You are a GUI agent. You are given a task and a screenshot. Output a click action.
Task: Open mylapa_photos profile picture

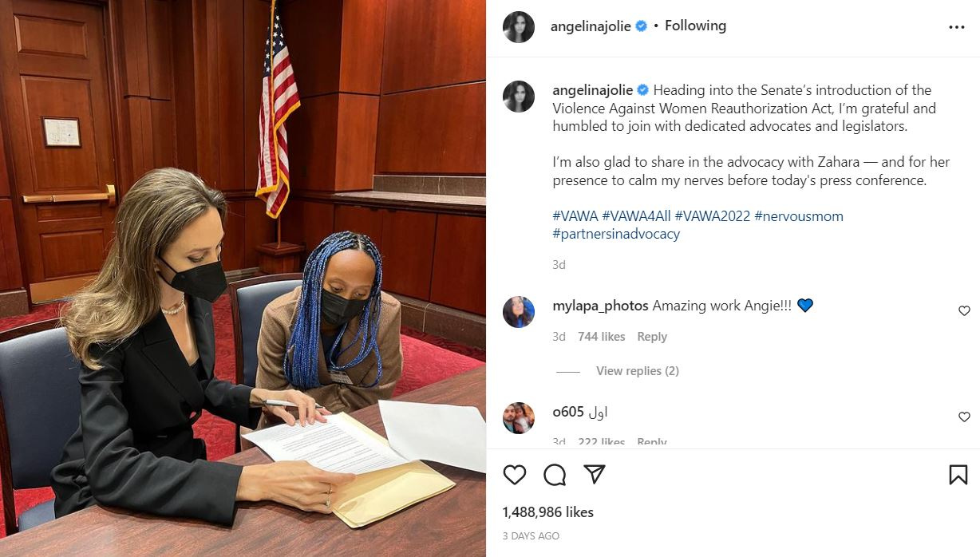(519, 312)
